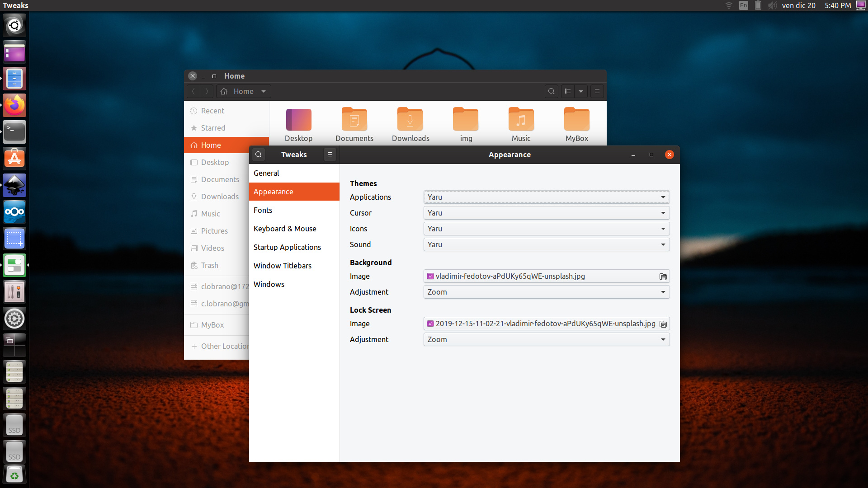Expand the Applications theme dropdown

click(546, 197)
